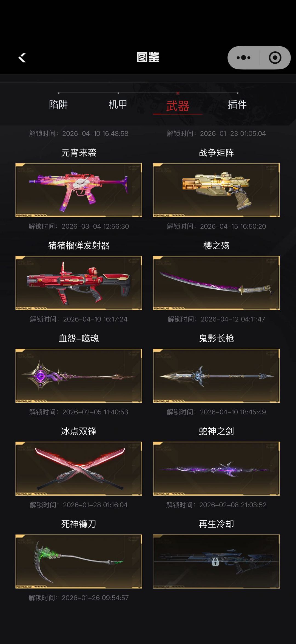View the 鬼影长枪 spear card
This screenshot has width=296, height=644.
click(x=217, y=376)
